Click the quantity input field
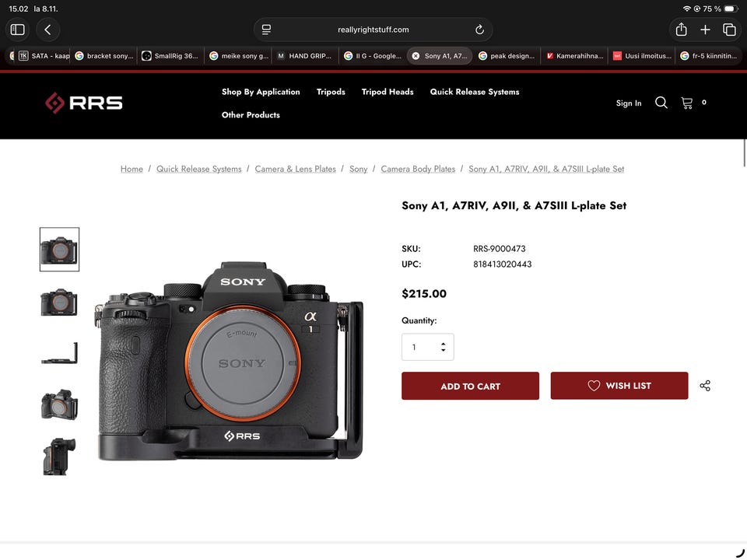The height and width of the screenshot is (560, 747). pos(427,347)
